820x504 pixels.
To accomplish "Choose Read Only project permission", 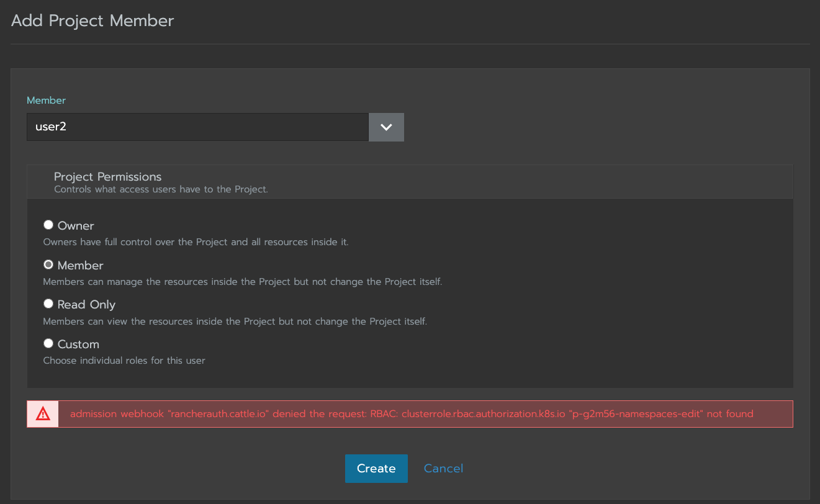I will click(x=48, y=303).
